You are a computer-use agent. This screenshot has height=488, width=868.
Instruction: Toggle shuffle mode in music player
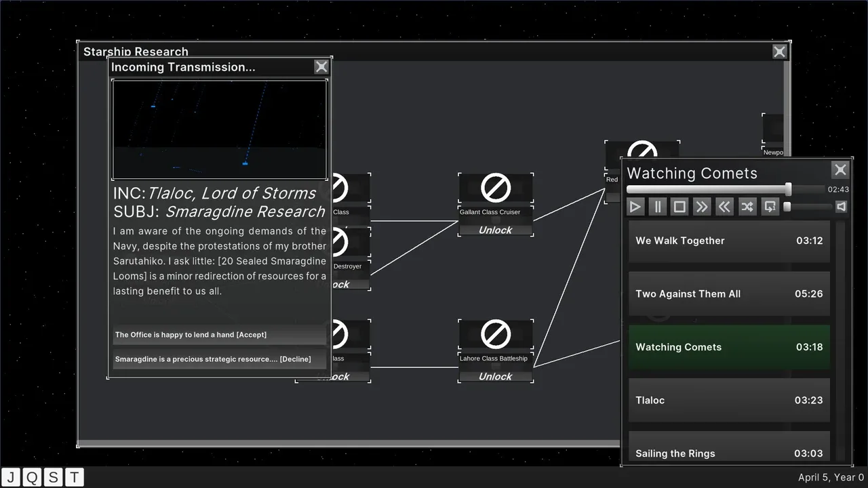pos(747,207)
